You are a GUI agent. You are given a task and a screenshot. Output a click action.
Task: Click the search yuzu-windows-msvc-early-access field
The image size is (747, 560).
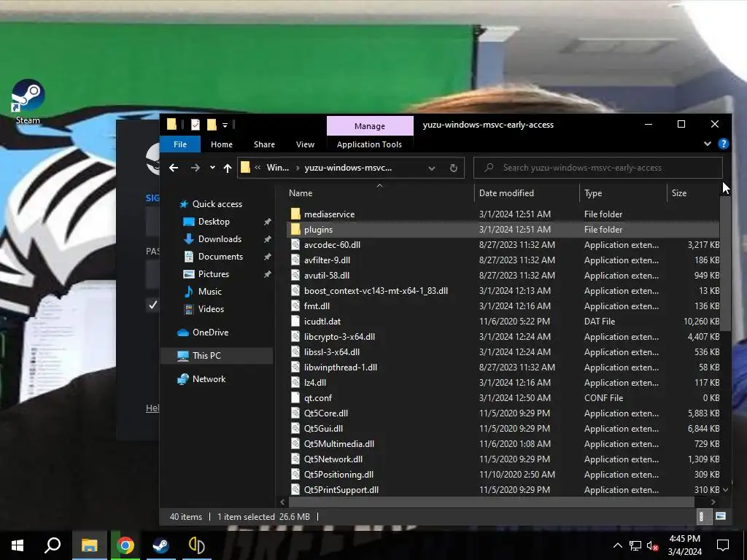[598, 168]
